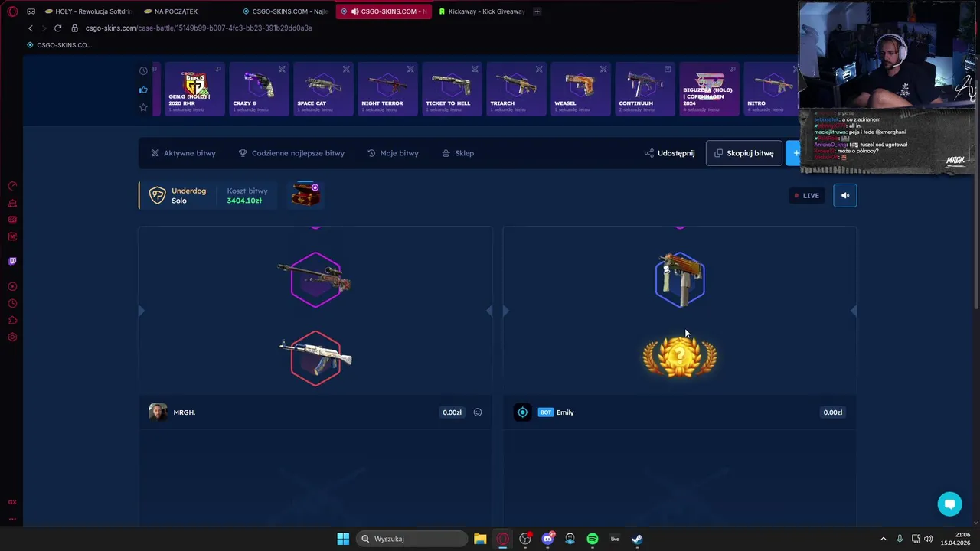Click right arrow marker of MRGH. reel
This screenshot has height=551, width=980.
point(489,311)
